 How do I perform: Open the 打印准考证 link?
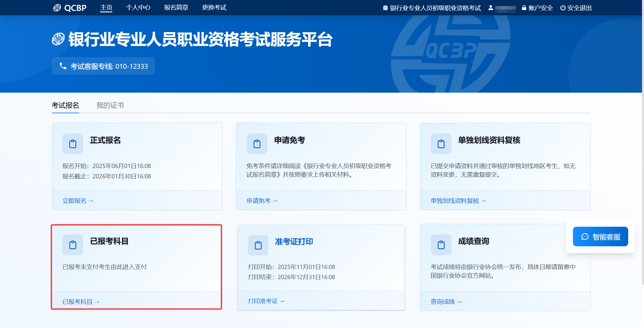click(266, 301)
